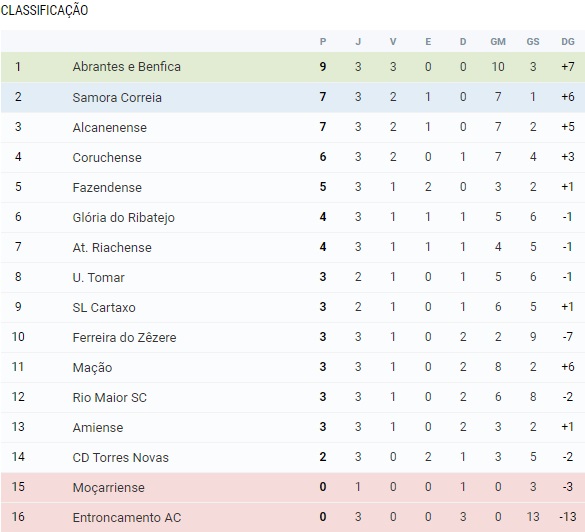The height and width of the screenshot is (532, 585).
Task: Open the Fazendense team link
Action: pyautogui.click(x=107, y=187)
